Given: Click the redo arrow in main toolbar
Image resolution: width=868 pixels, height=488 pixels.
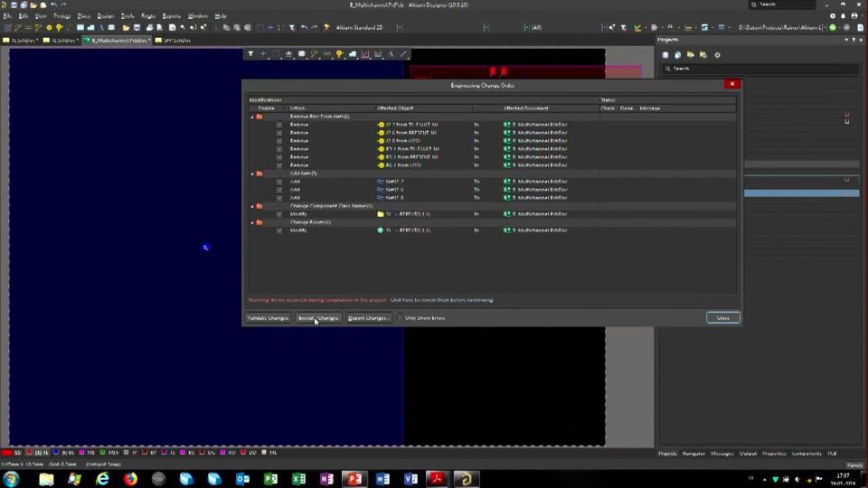Looking at the screenshot, I should click(315, 27).
